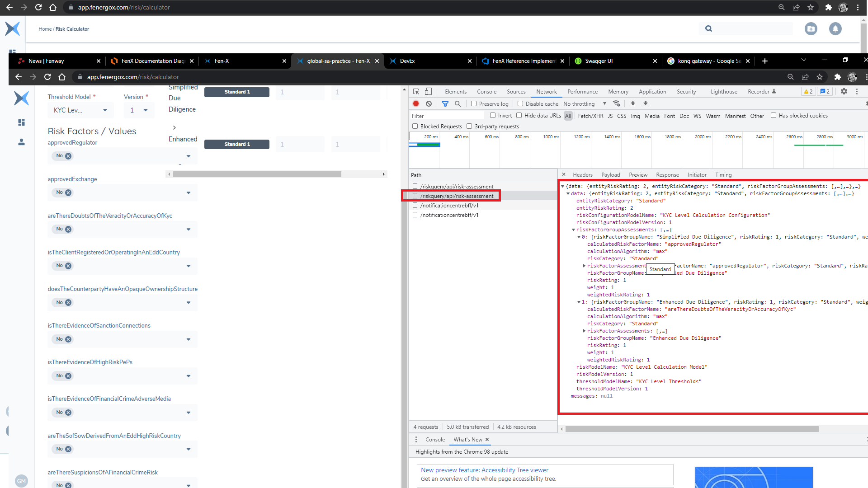Open the dashboard icon in left sidebar
The image size is (868, 488).
coord(21,122)
